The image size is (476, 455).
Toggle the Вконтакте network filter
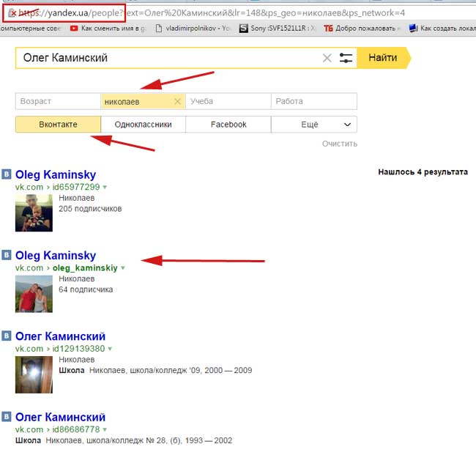57,125
